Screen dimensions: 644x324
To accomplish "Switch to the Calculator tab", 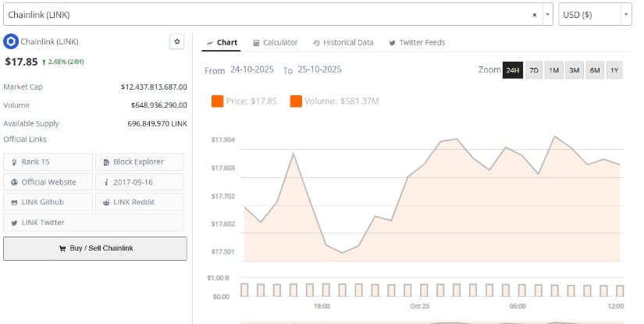I will [275, 42].
